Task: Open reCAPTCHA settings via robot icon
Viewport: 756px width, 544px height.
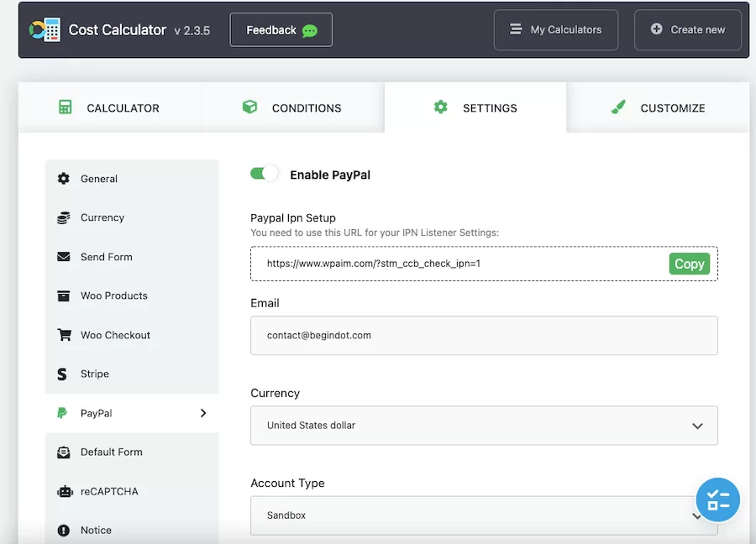Action: (64, 491)
